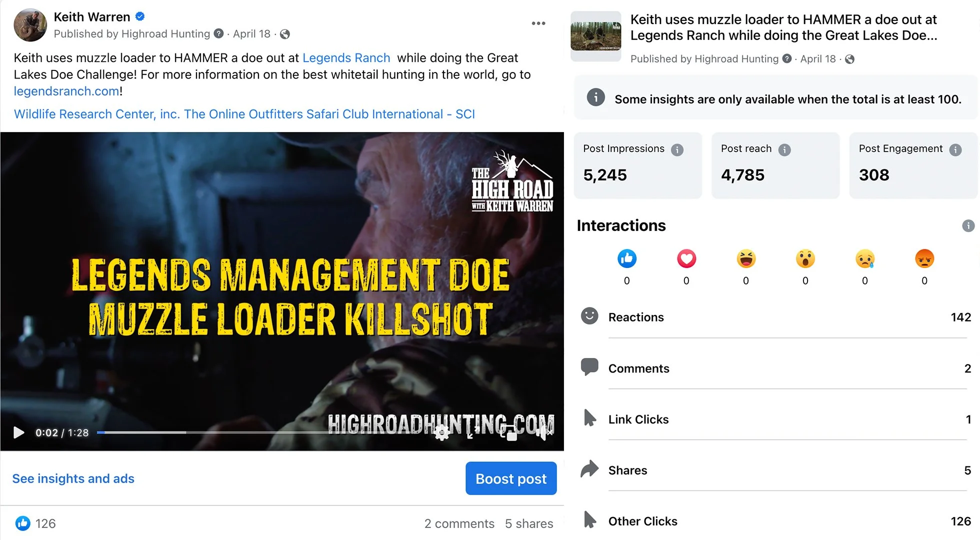Click the Post reach info icon
This screenshot has width=980, height=540.
pyautogui.click(x=784, y=149)
